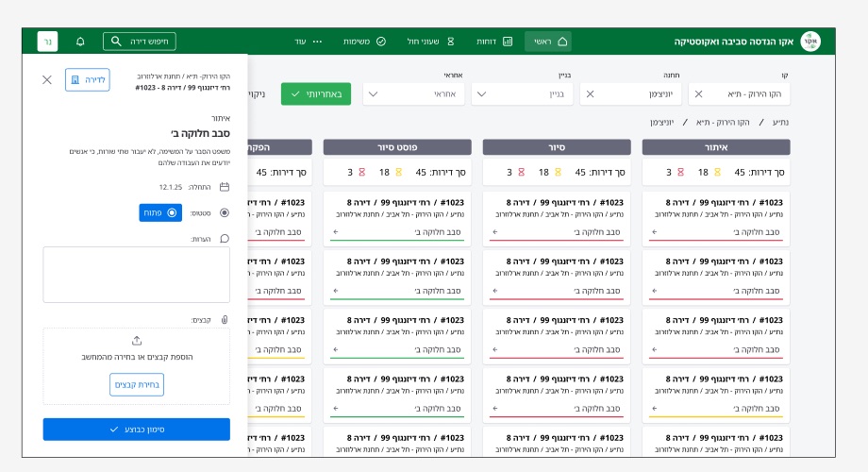Screen dimensions: 868x472
Task: Open the שעוני חול tab
Action: [430, 42]
